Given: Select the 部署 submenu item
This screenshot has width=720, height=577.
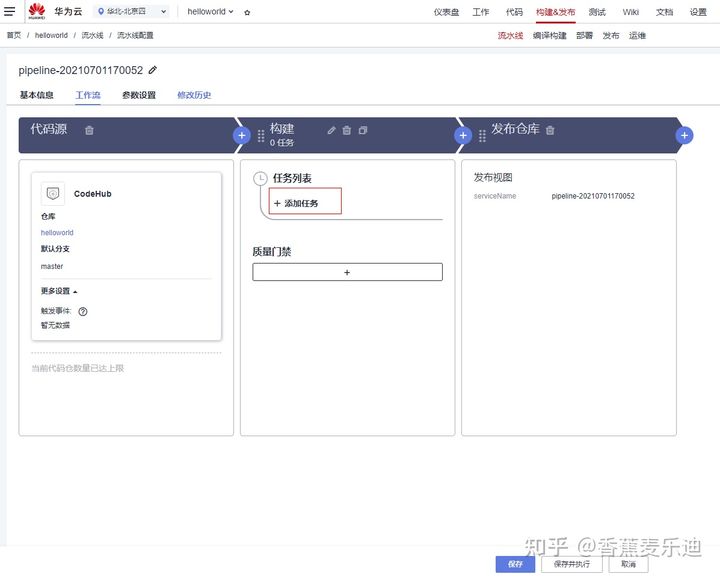Looking at the screenshot, I should point(585,35).
